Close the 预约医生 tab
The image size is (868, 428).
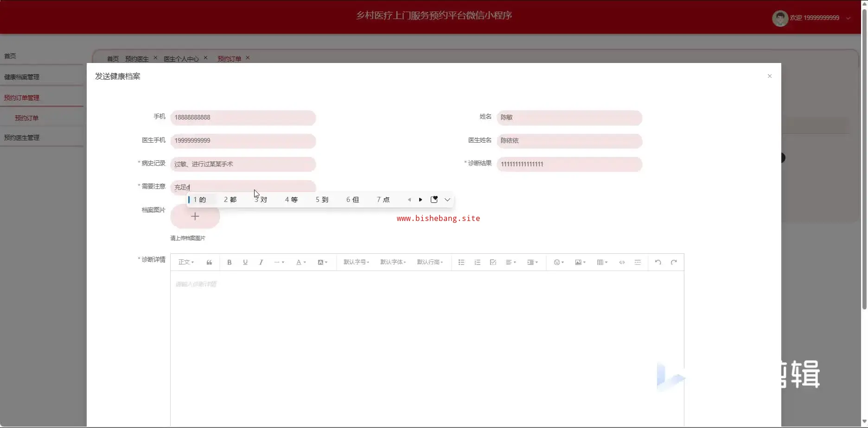(155, 58)
